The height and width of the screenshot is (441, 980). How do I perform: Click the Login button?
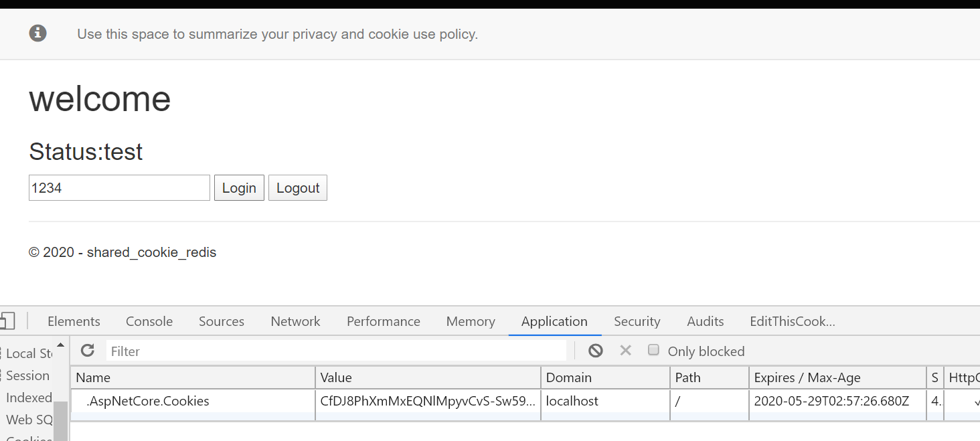click(x=239, y=188)
